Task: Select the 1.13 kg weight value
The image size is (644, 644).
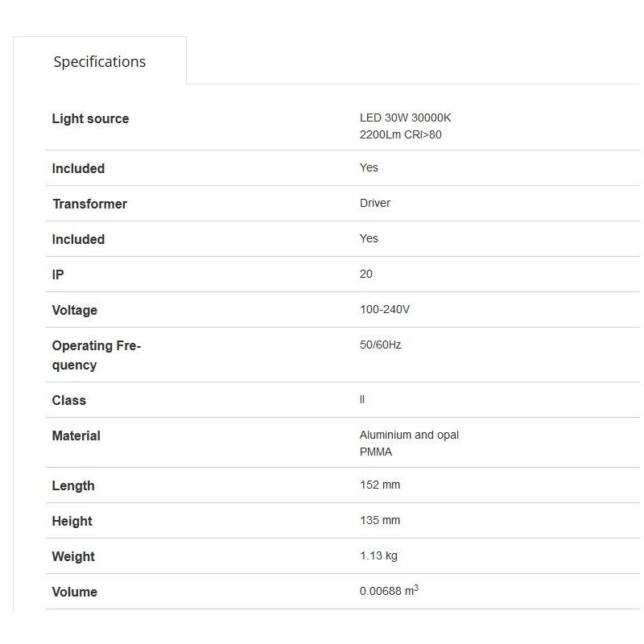Action: click(378, 556)
